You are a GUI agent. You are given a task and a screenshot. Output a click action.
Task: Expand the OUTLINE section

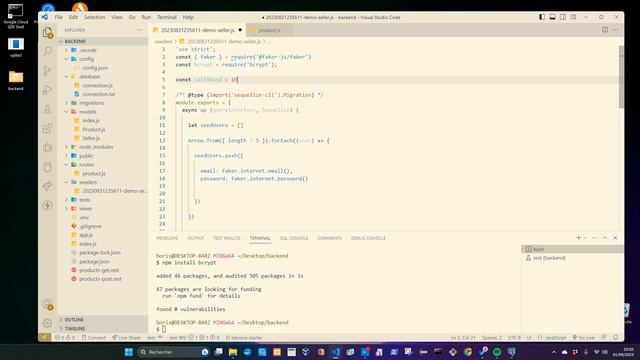pyautogui.click(x=73, y=320)
